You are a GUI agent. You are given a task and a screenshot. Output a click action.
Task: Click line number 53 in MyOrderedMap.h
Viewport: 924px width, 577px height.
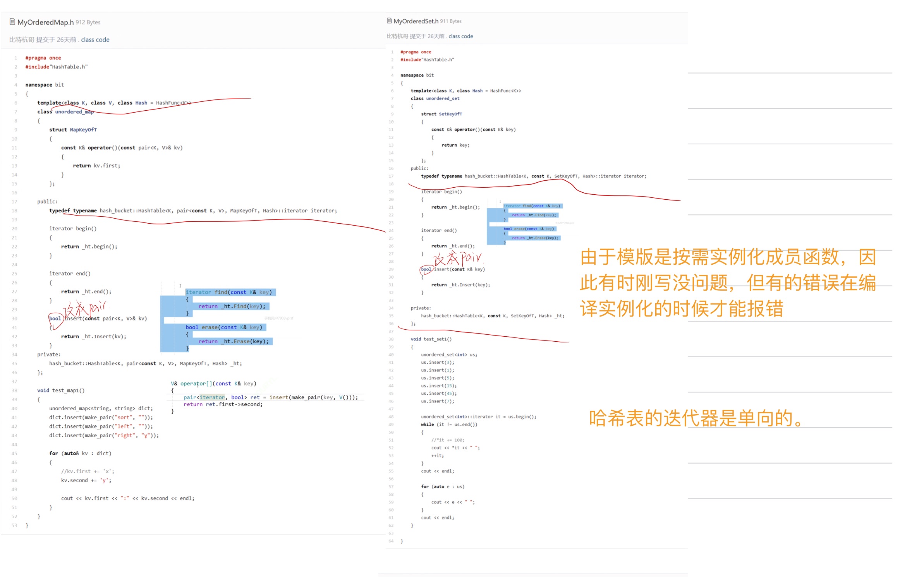point(14,525)
